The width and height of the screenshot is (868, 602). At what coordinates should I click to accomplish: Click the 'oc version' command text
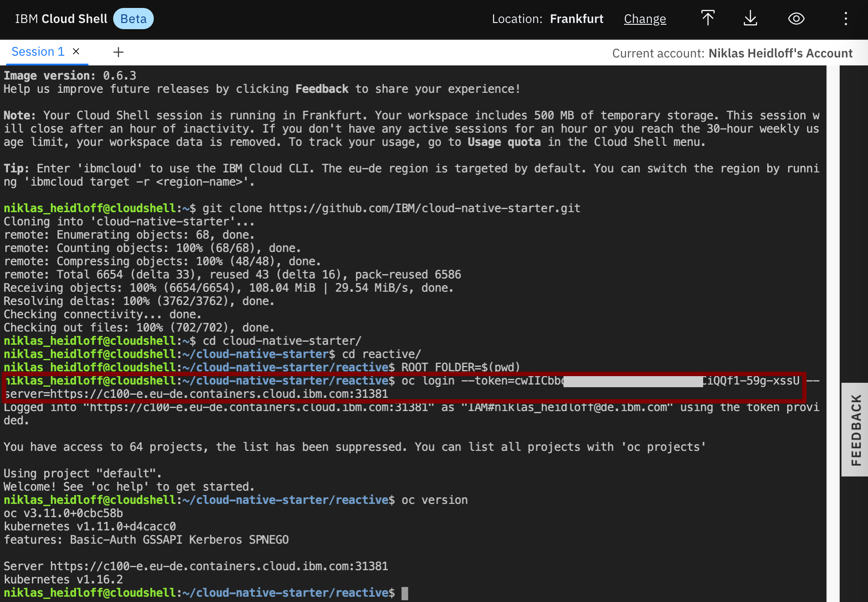(434, 500)
